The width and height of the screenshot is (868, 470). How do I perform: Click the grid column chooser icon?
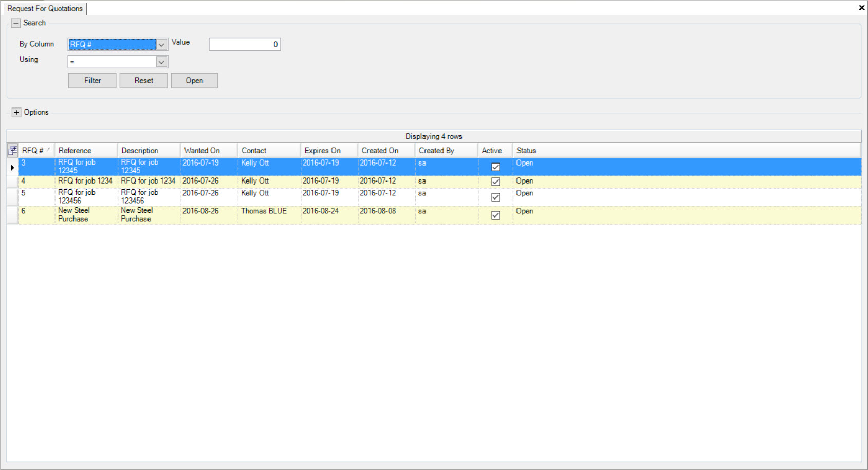point(12,150)
